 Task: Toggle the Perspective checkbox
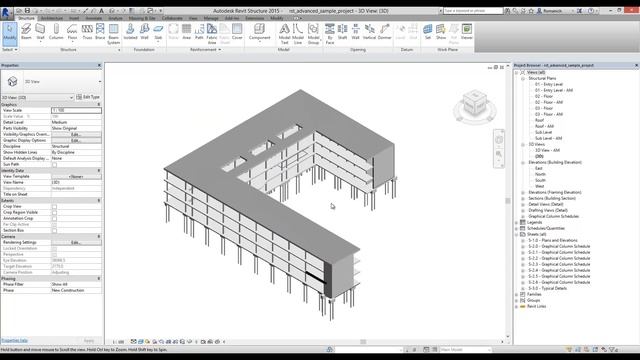coord(54,254)
